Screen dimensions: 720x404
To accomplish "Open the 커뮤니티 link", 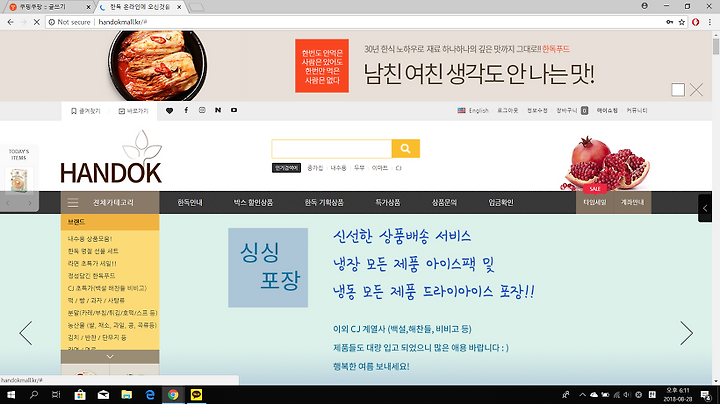I will pyautogui.click(x=637, y=111).
